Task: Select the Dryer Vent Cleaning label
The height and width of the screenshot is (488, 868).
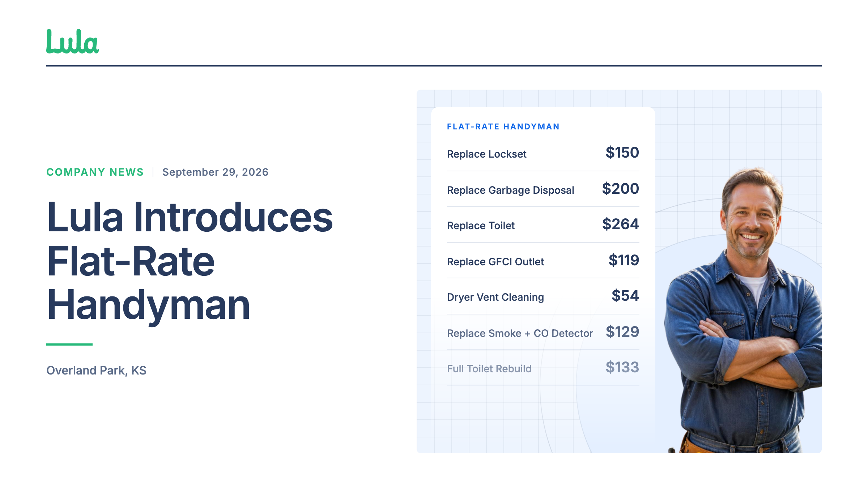Action: (495, 297)
